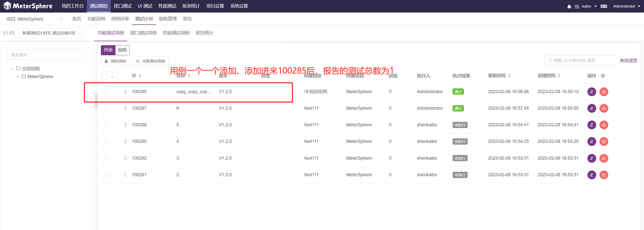Edit test case 100285 with the pencil icon
644x230 pixels.
tap(592, 92)
